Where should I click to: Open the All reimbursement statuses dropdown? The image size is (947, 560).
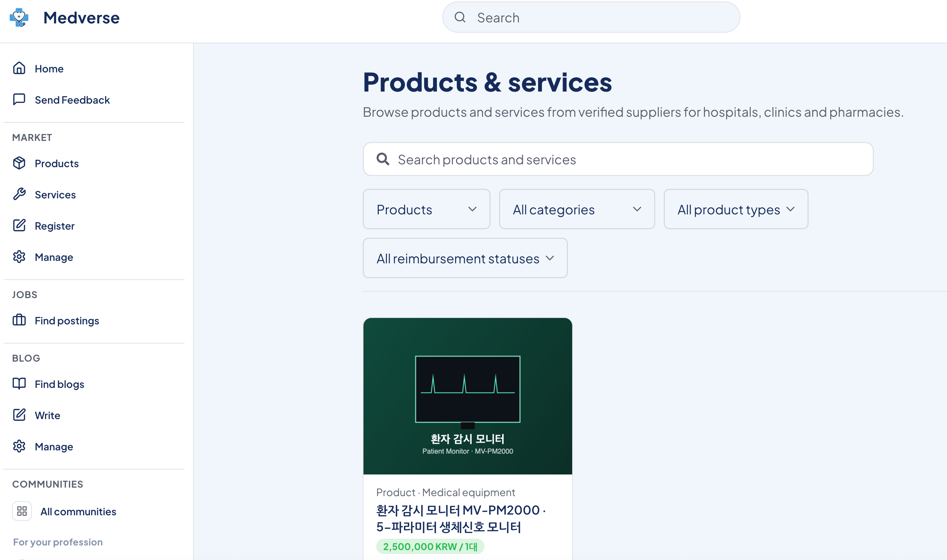click(465, 258)
